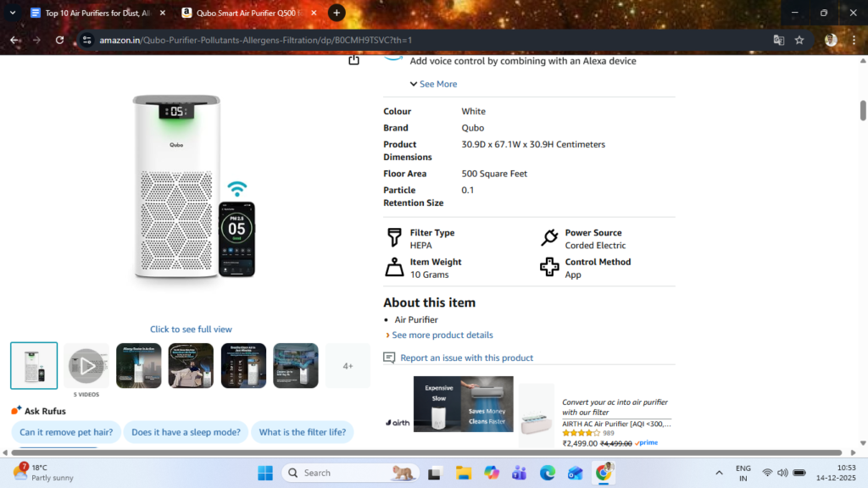Viewport: 868px width, 488px height.
Task: Click the share icon above product image
Action: click(353, 60)
